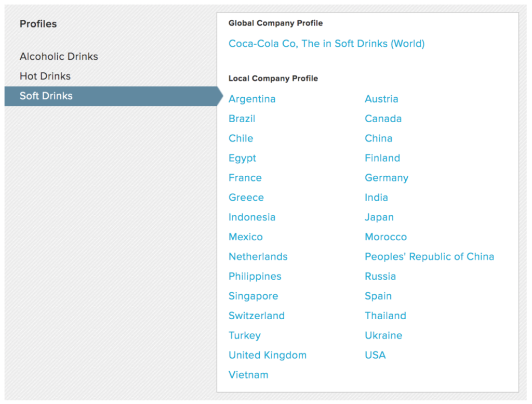The width and height of the screenshot is (532, 404).
Task: Open the Vietnam country profile
Action: (248, 375)
